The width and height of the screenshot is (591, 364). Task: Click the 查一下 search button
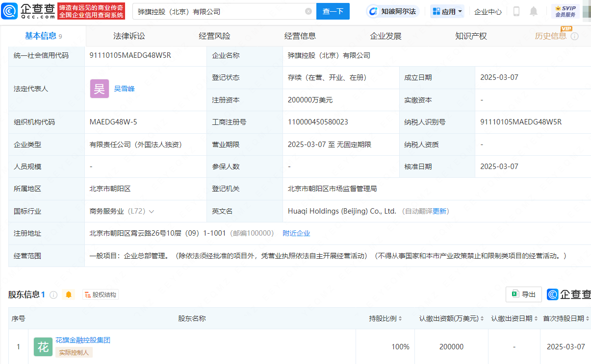point(333,11)
